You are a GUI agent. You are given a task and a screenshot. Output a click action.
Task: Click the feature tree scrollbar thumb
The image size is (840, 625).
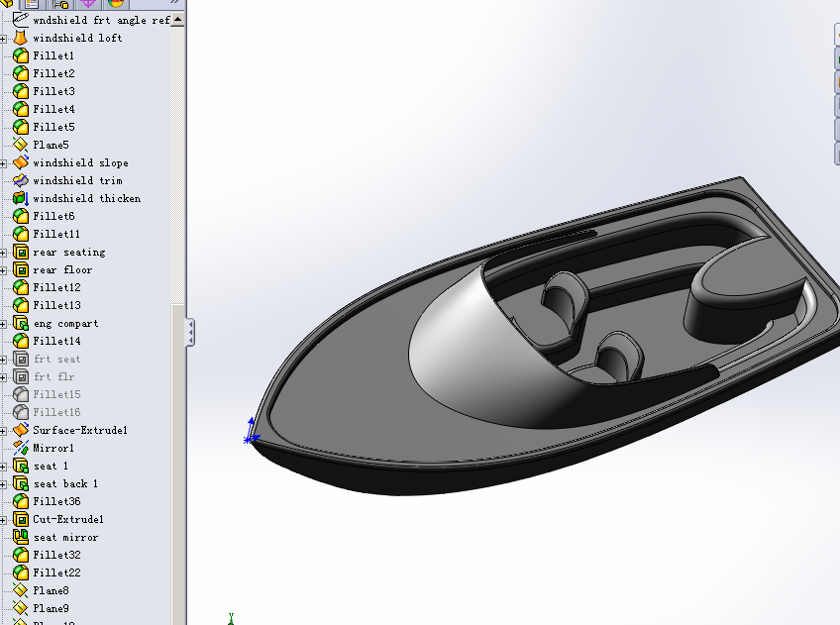pyautogui.click(x=178, y=465)
